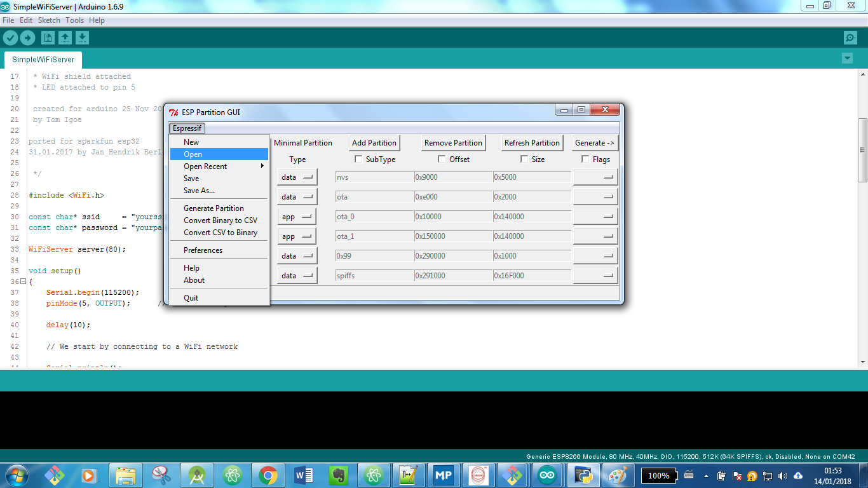Viewport: 868px width, 488px height.
Task: Show hidden tray icons arrow
Action: (x=706, y=475)
